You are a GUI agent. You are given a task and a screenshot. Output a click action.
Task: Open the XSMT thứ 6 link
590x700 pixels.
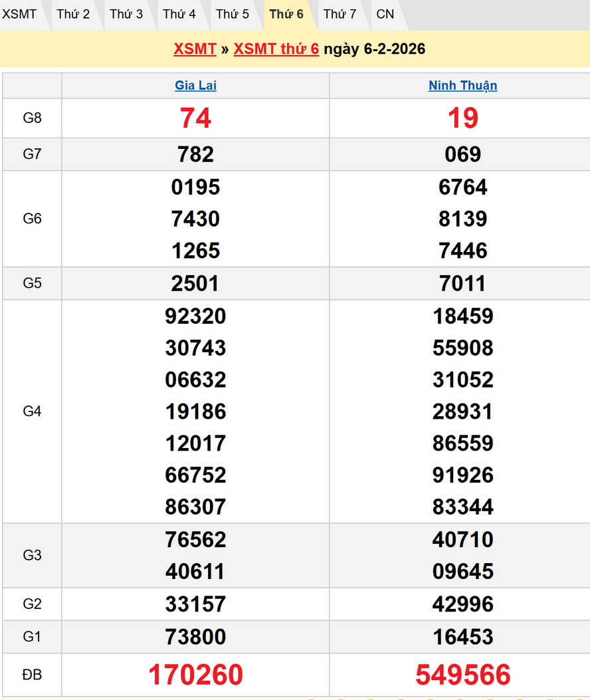[x=276, y=49]
